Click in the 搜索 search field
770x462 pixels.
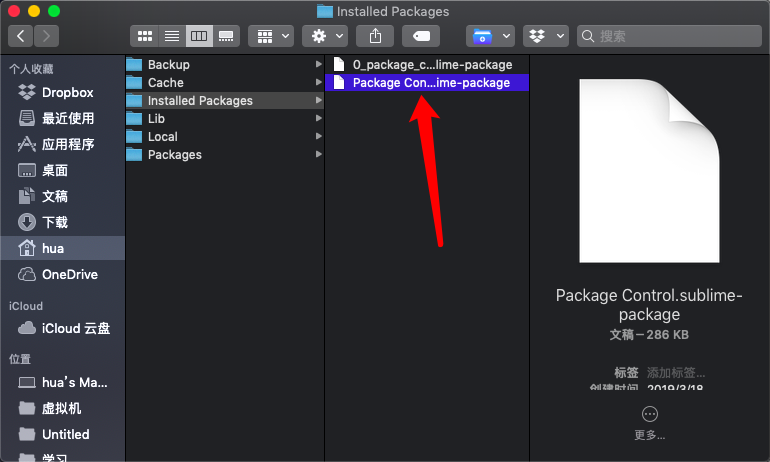click(669, 36)
